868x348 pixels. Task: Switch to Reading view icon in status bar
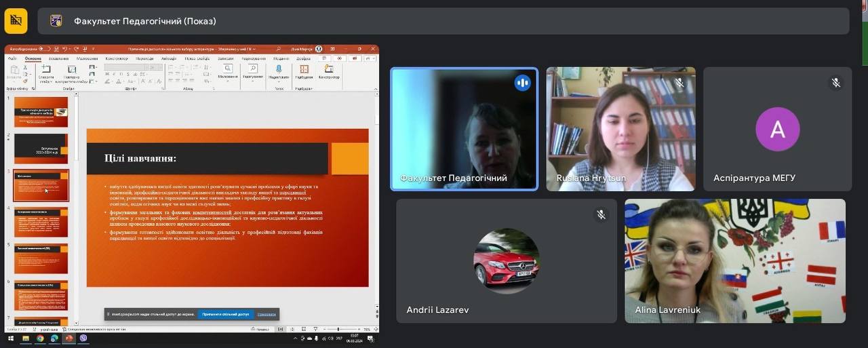click(304, 329)
